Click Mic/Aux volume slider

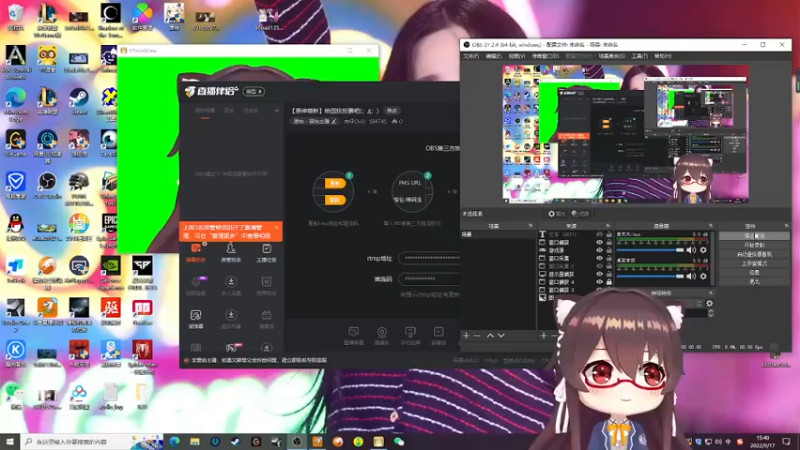(650, 250)
